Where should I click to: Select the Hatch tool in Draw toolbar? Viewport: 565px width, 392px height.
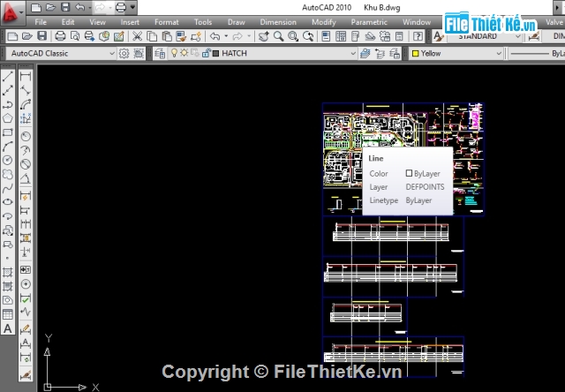point(8,272)
